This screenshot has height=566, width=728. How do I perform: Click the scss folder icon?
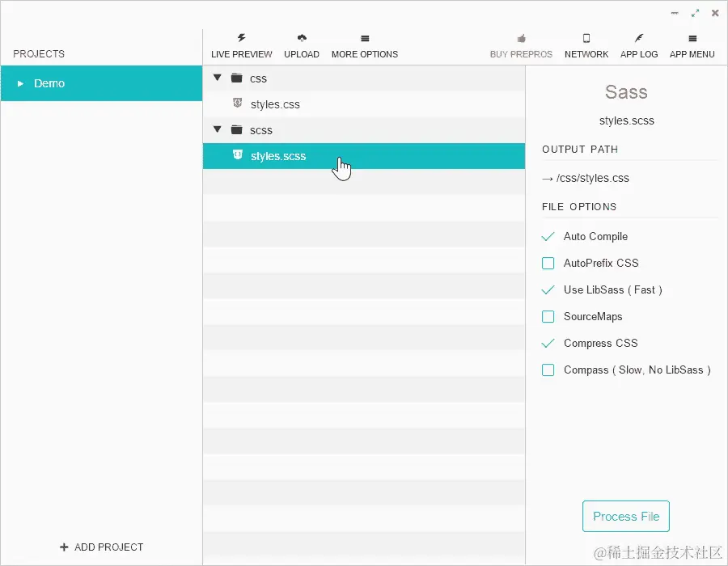tap(237, 129)
